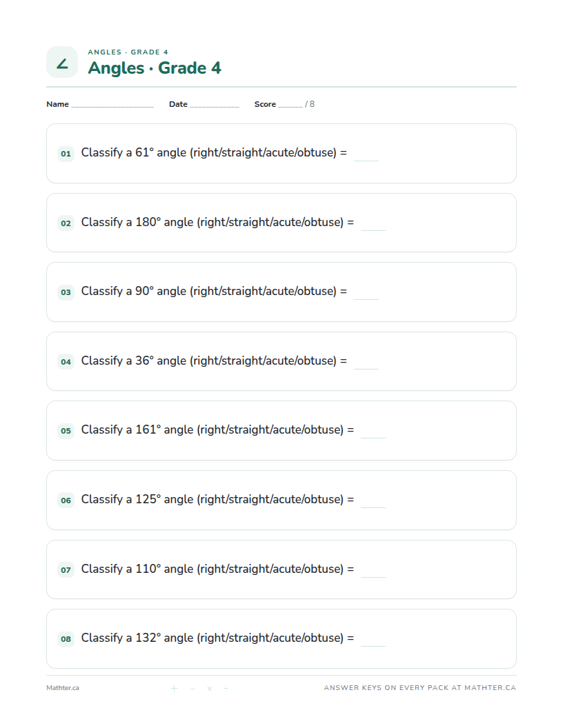This screenshot has height=728, width=563.
Task: Click the text "Classify a 180° angle"
Action: (137, 223)
